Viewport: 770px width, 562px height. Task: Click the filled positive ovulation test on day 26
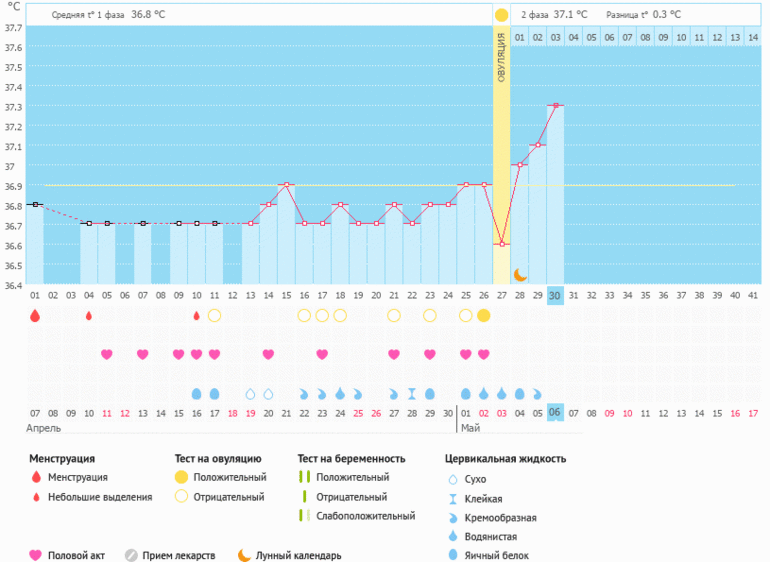[484, 316]
